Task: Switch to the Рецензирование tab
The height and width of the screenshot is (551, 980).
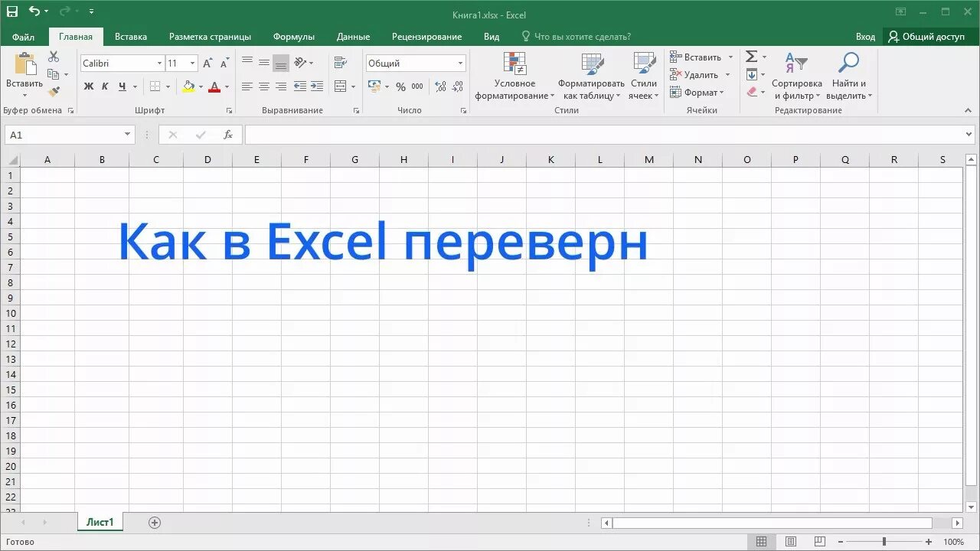Action: 426,37
